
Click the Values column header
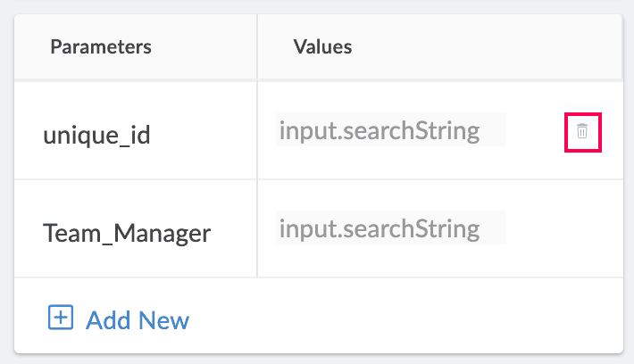click(x=322, y=46)
